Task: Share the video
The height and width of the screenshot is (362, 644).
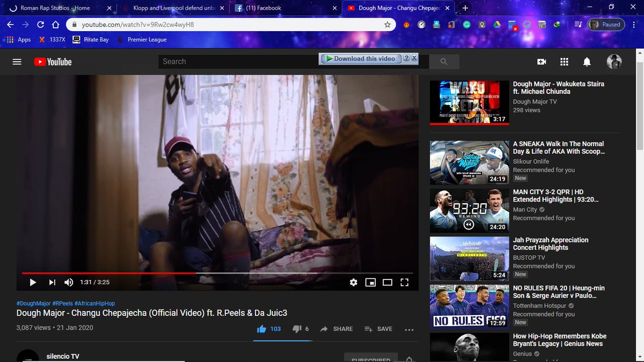Action: tap(336, 329)
